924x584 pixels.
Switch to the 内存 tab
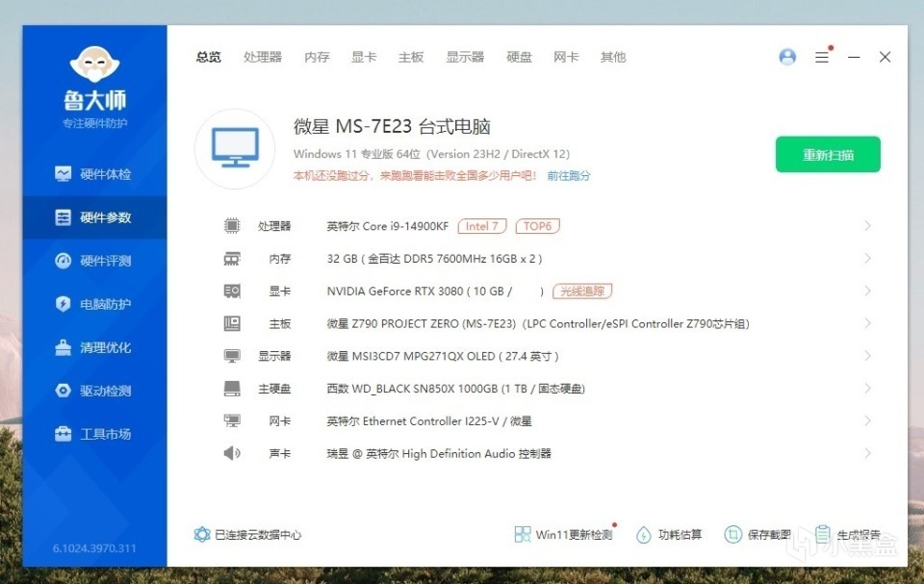pyautogui.click(x=317, y=57)
